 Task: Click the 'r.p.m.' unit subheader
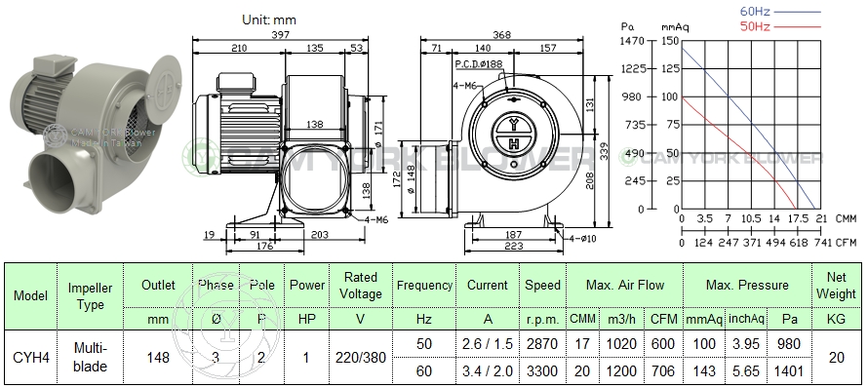tap(542, 319)
